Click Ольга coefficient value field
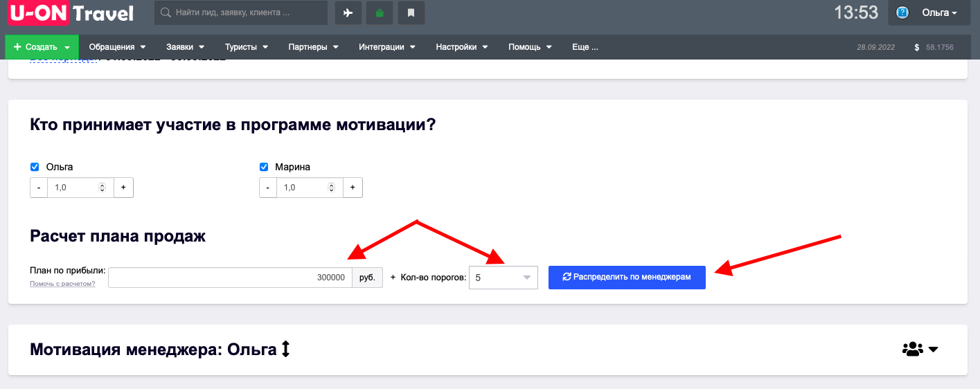Screen dimensions: 980x389 pyautogui.click(x=80, y=188)
